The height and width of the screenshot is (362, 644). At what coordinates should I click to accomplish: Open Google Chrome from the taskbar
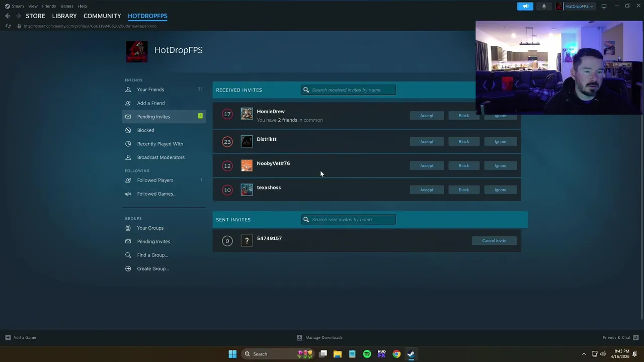point(396,354)
